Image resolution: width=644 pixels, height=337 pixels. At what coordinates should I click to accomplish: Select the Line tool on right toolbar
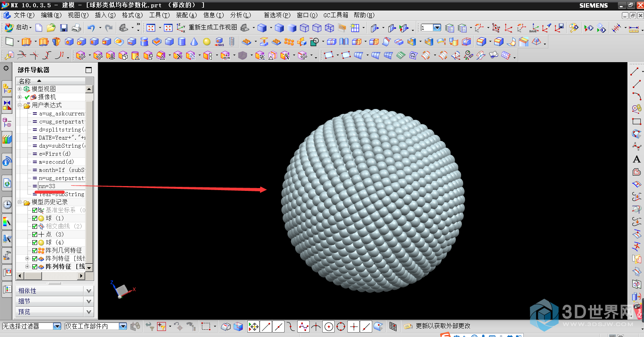pos(637,84)
